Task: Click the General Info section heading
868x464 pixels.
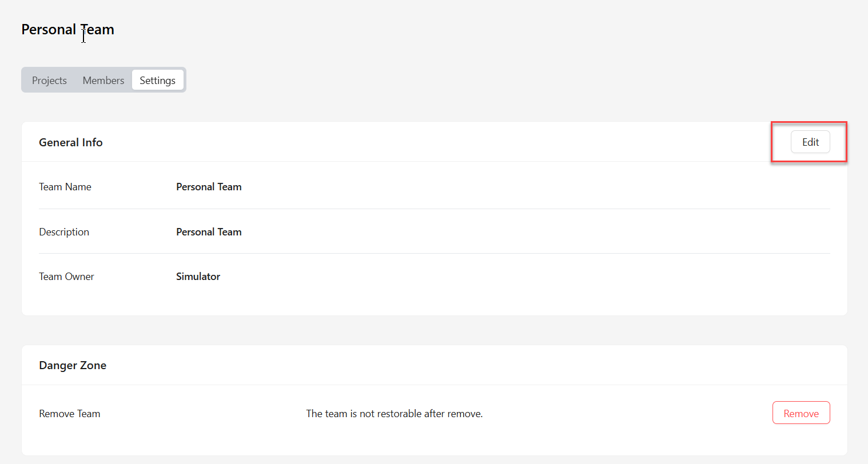Action: click(71, 142)
